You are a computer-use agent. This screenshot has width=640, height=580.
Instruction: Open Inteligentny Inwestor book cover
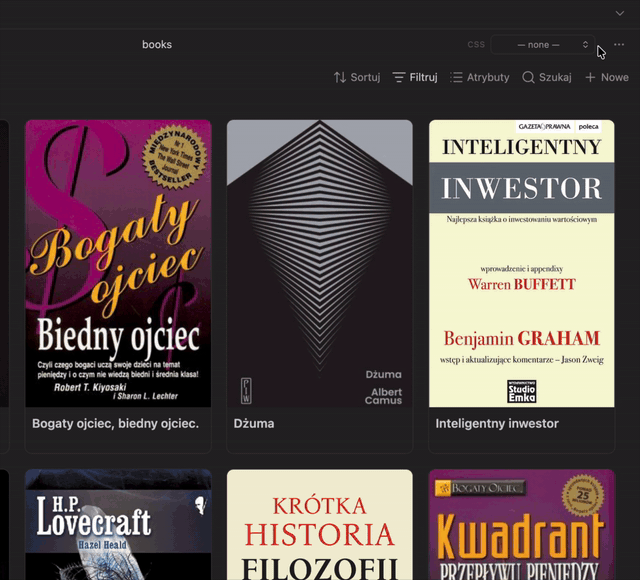tap(522, 263)
